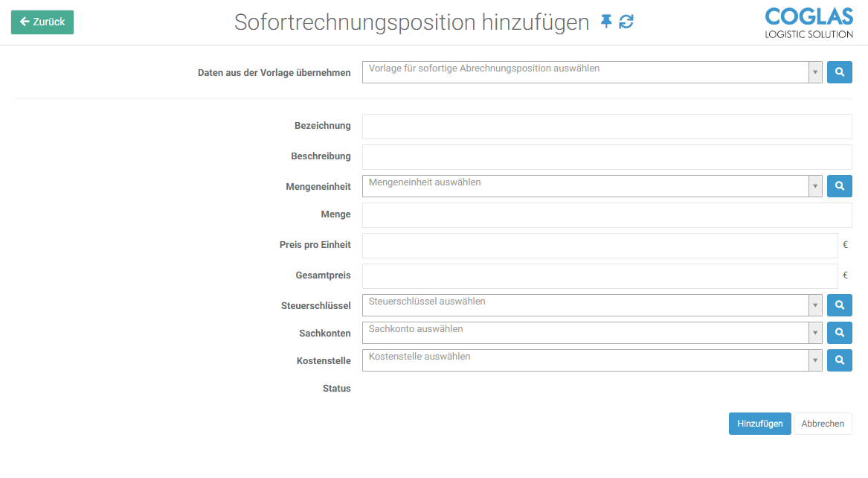The width and height of the screenshot is (868, 478).
Task: Click the refresh icon next to the title
Action: pos(626,22)
